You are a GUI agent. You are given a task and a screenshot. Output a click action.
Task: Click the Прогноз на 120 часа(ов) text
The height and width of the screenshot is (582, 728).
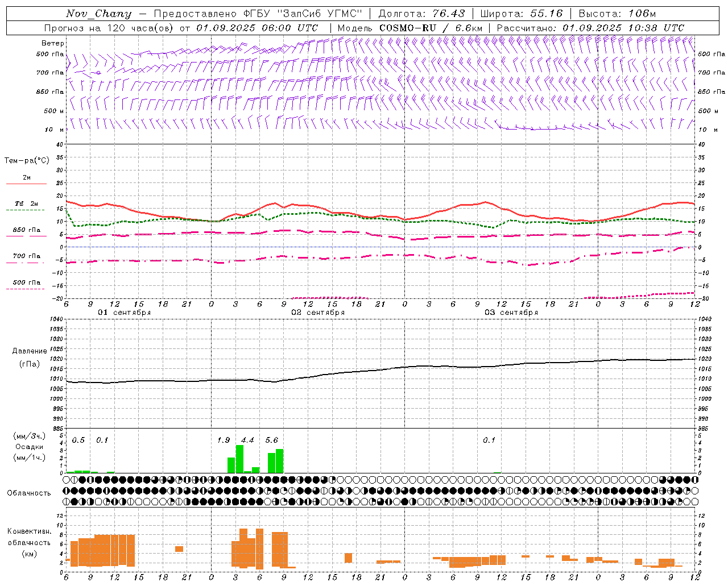[x=110, y=28]
